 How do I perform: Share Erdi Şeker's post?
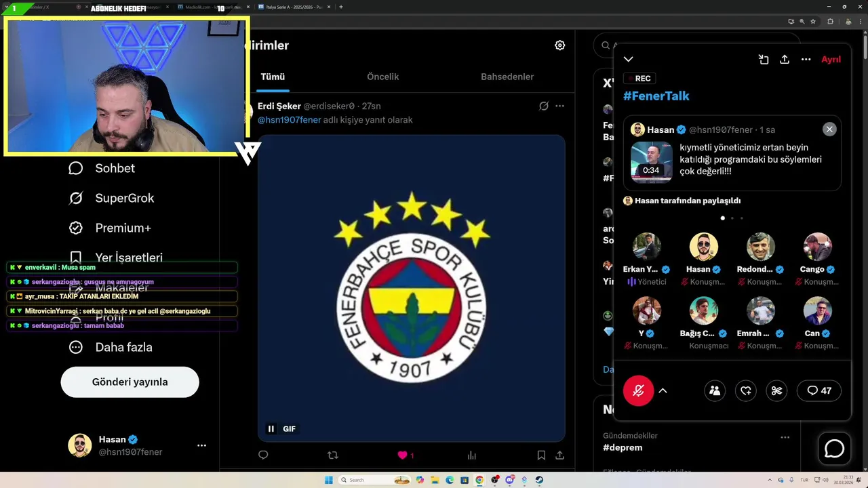pos(559,455)
